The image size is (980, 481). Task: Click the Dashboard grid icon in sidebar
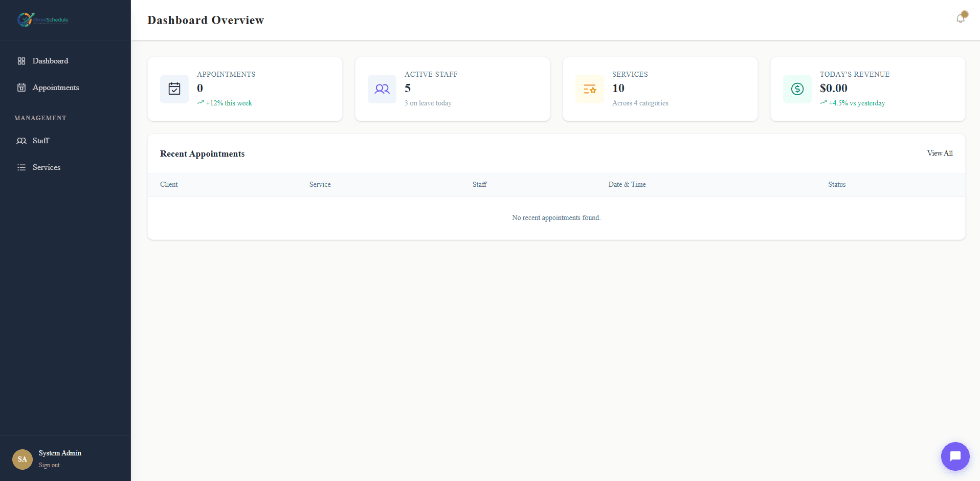[21, 61]
